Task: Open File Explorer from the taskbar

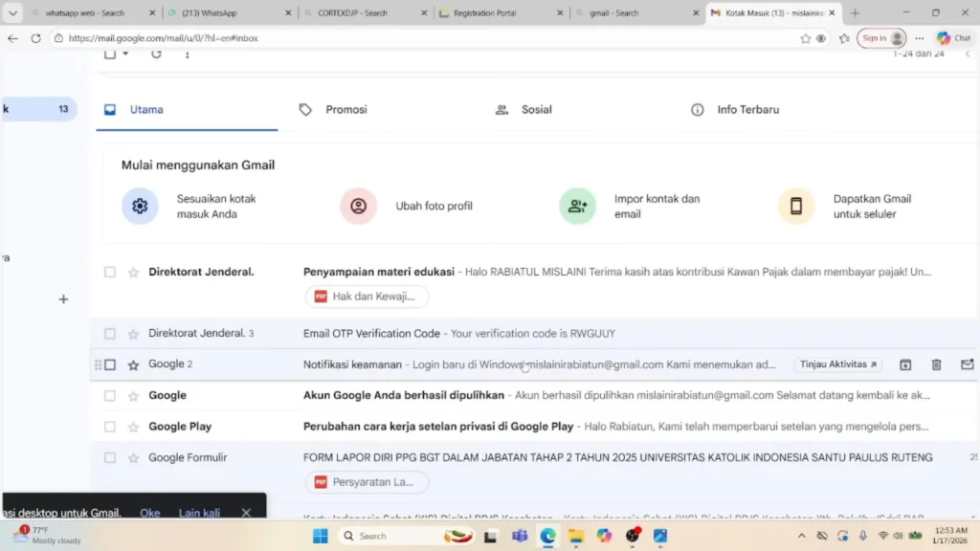Action: (575, 536)
